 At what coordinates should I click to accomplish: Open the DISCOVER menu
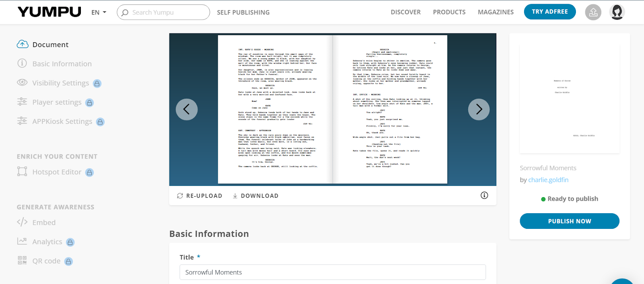click(x=406, y=12)
